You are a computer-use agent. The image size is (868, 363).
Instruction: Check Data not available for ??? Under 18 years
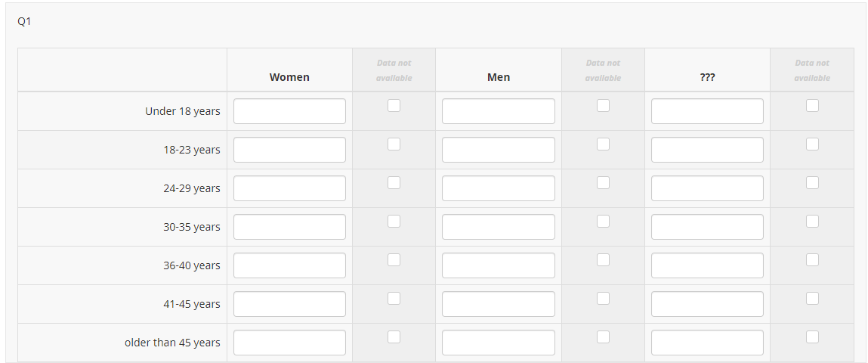(x=812, y=106)
